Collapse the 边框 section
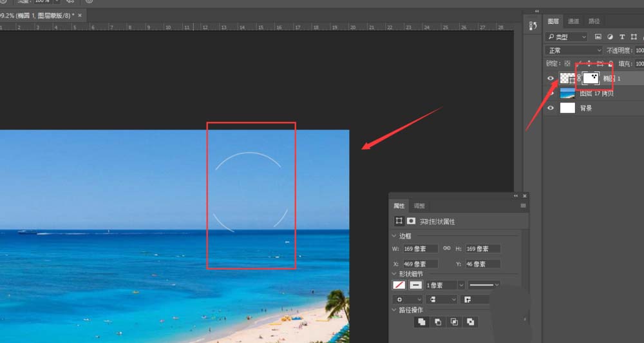644x343 pixels. 395,236
